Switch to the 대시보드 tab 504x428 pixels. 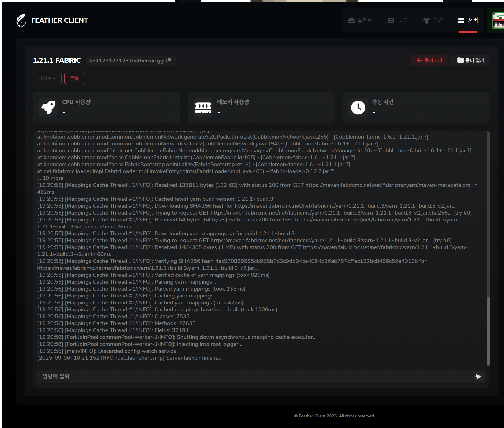[x=47, y=78]
